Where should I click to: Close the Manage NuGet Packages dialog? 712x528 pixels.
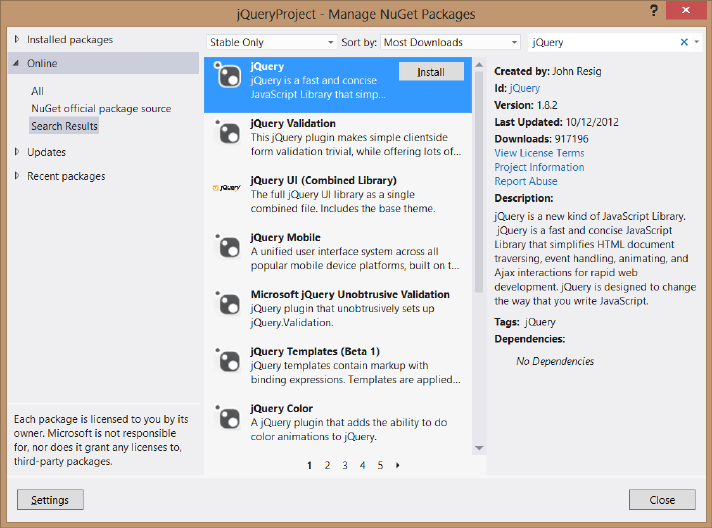tap(662, 500)
